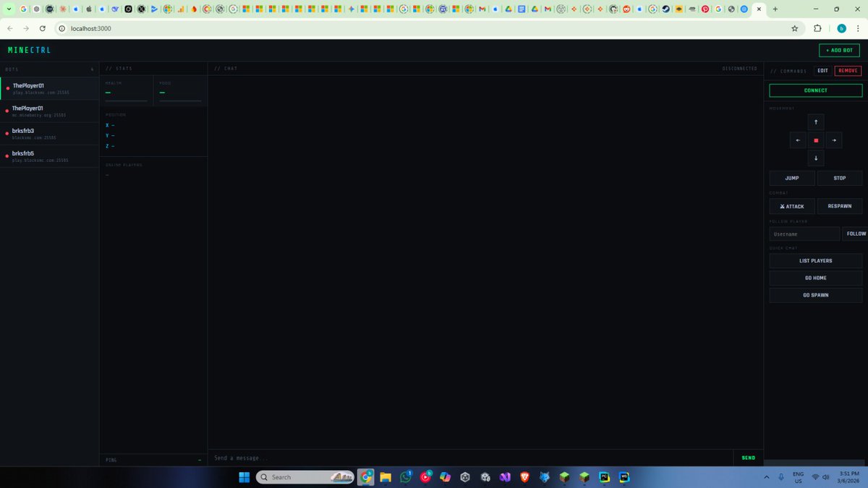Click the ONLINE PLAYERS label
This screenshot has height=488, width=868.
click(x=124, y=165)
